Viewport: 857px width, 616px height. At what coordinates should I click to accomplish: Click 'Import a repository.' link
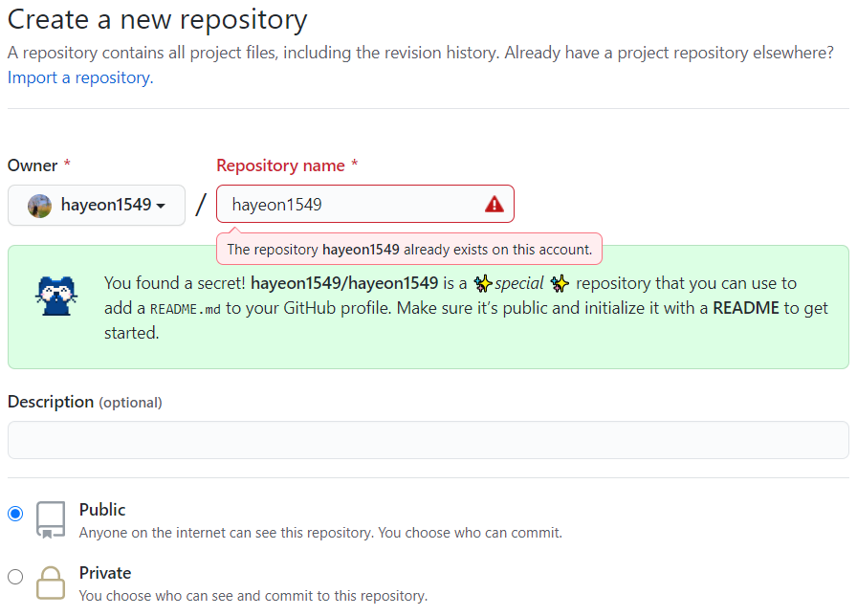[x=80, y=77]
